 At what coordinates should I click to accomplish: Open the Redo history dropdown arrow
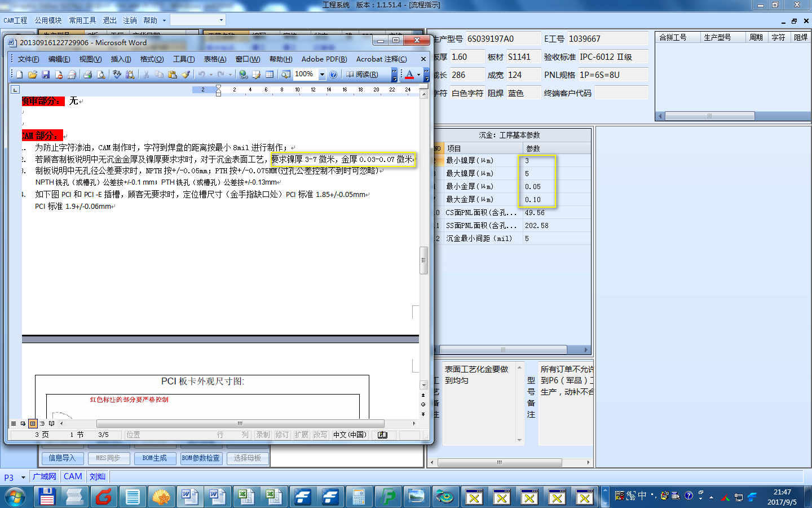[x=230, y=75]
